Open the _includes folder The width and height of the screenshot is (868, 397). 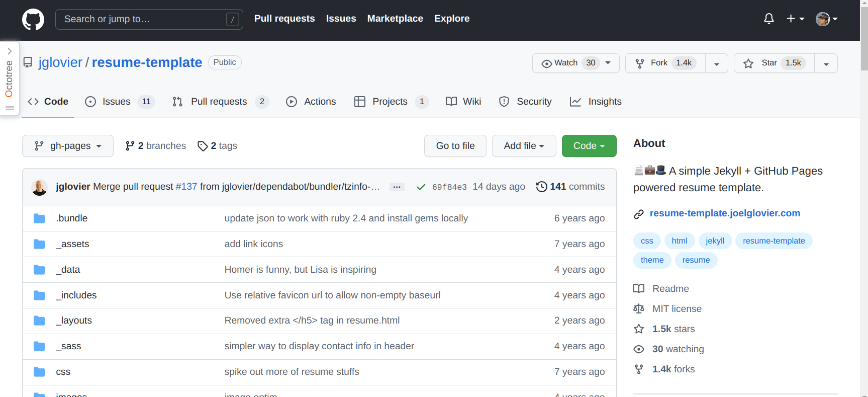(x=76, y=295)
